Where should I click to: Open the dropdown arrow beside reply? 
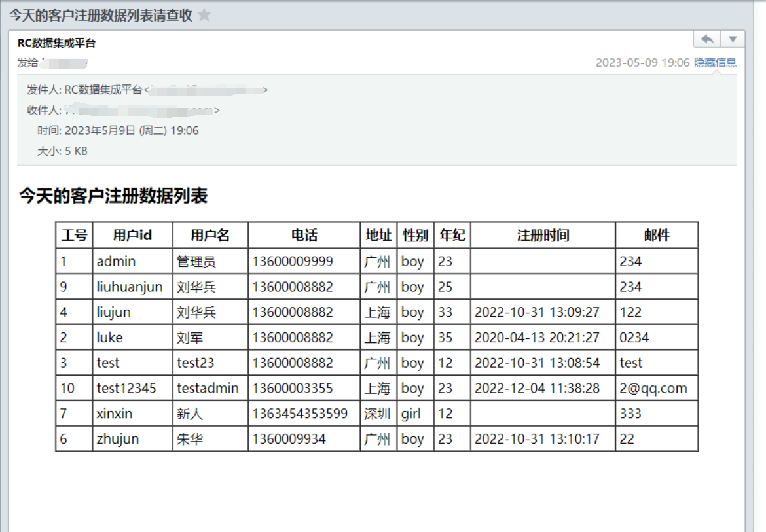coord(733,39)
